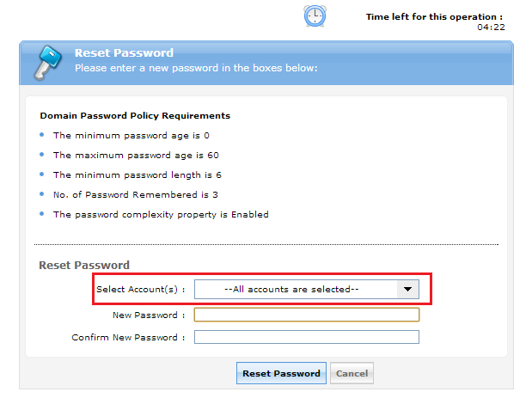Screen dimensions: 532x398
Task: Focus the Confirm New Password field
Action: tap(306, 337)
